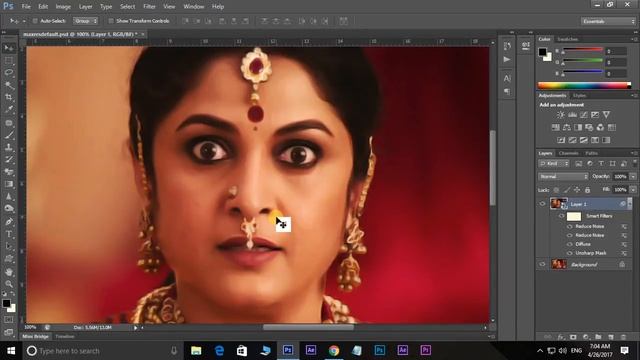Image resolution: width=640 pixels, height=360 pixels.
Task: Select the Brush tool
Action: click(x=9, y=135)
